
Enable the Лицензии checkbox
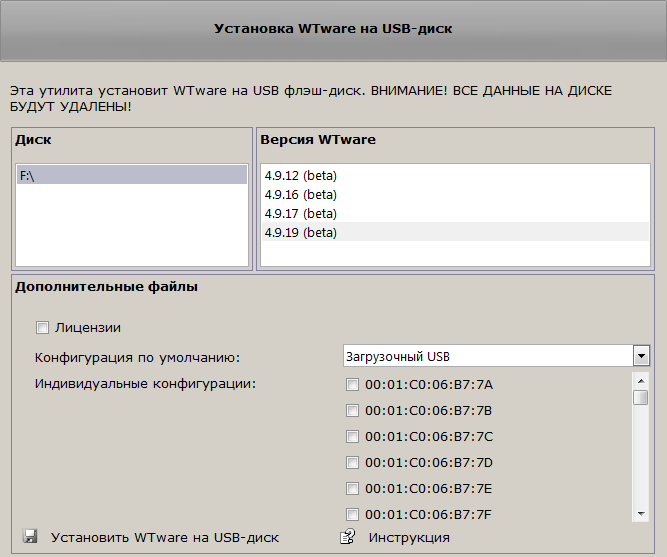click(x=42, y=328)
